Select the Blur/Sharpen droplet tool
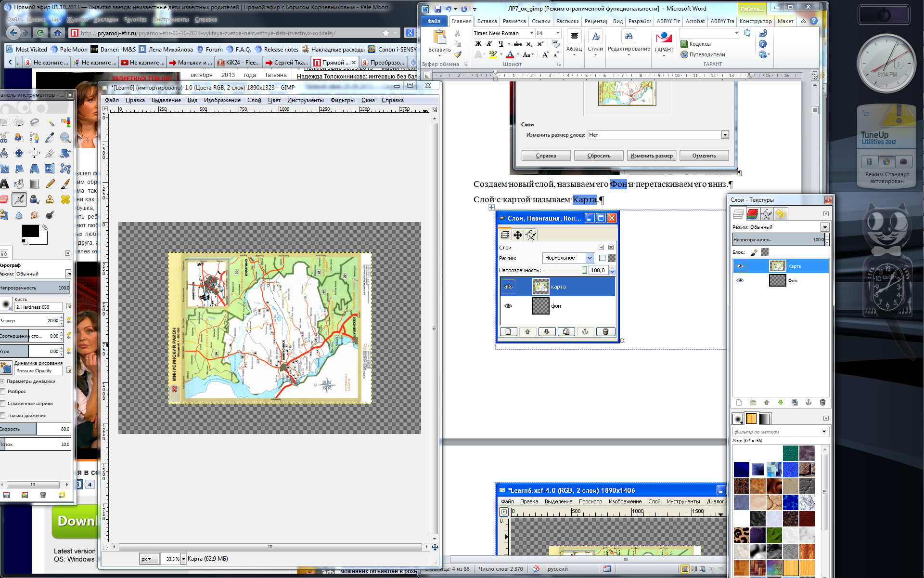The image size is (924, 578). point(19,215)
